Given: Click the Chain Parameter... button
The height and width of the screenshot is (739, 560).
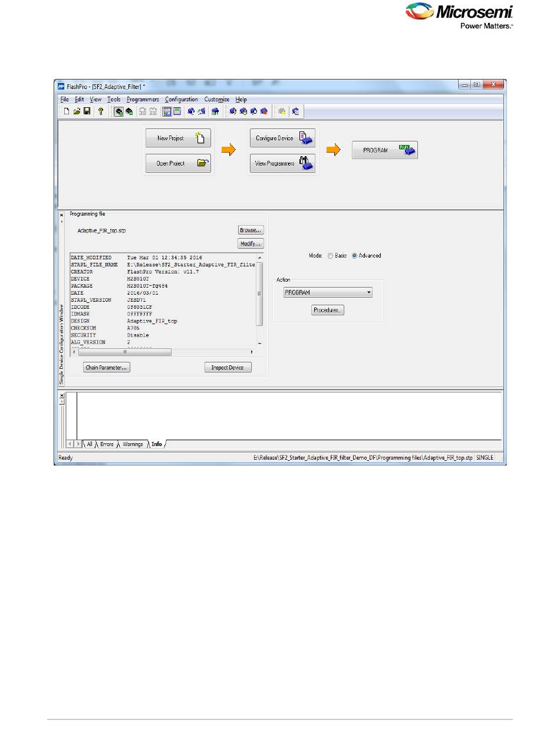Looking at the screenshot, I should (106, 367).
